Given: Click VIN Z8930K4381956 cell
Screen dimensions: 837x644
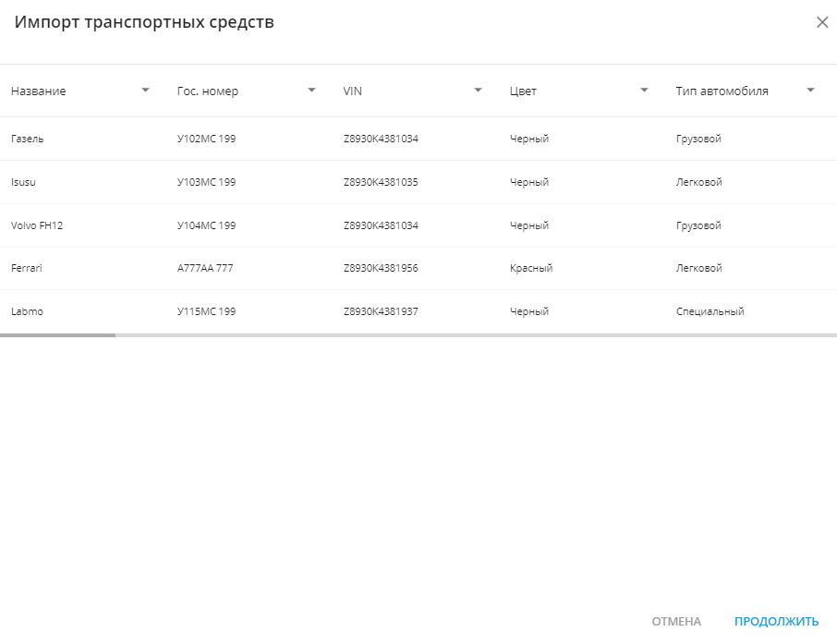Looking at the screenshot, I should pyautogui.click(x=381, y=268).
